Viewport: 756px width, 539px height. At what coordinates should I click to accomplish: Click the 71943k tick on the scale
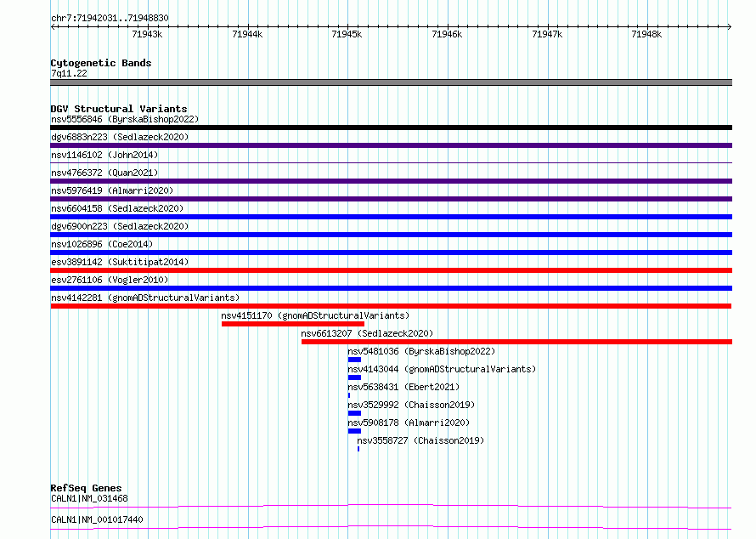click(147, 35)
